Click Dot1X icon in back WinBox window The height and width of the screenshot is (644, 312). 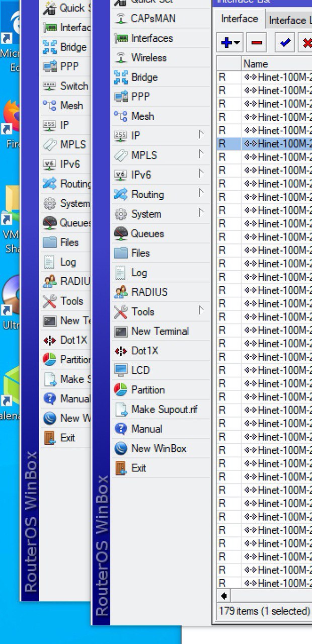pos(49,340)
